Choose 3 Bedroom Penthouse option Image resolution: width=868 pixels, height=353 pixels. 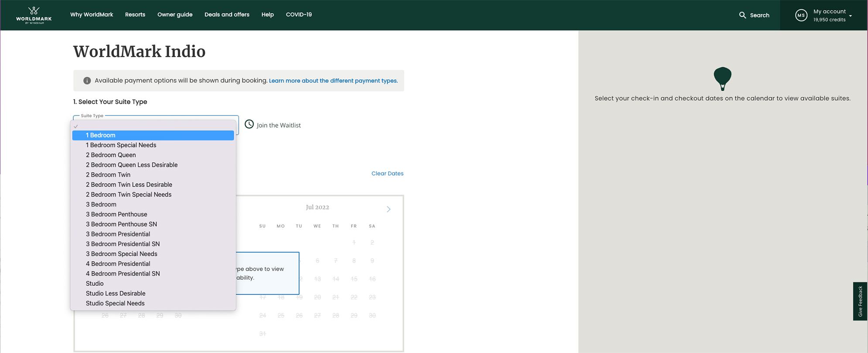point(153,214)
